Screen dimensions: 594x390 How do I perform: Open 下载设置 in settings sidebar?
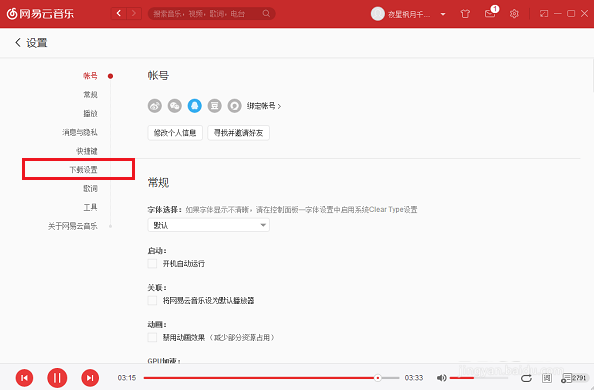tap(83, 169)
